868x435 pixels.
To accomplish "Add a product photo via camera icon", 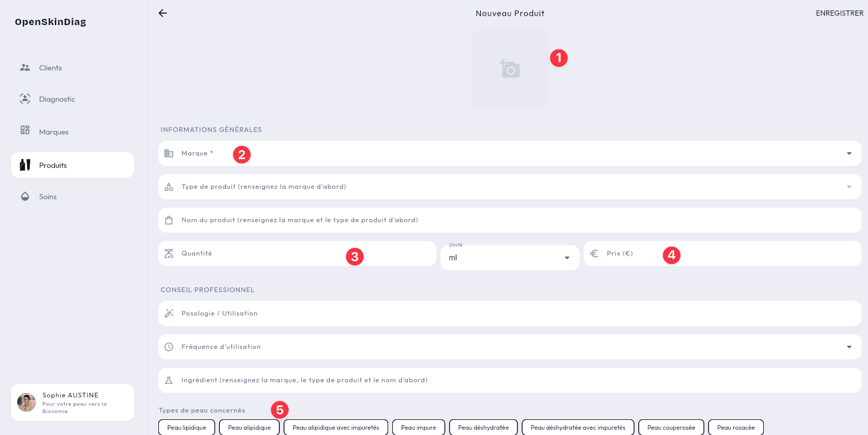I will click(510, 69).
